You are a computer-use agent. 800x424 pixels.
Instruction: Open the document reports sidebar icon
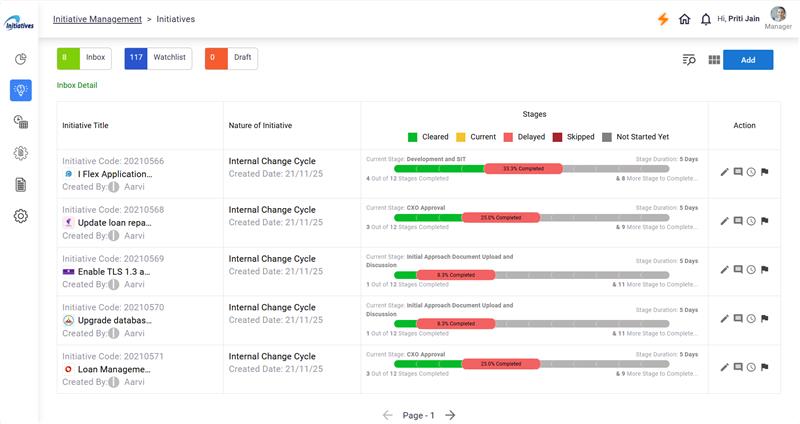20,184
